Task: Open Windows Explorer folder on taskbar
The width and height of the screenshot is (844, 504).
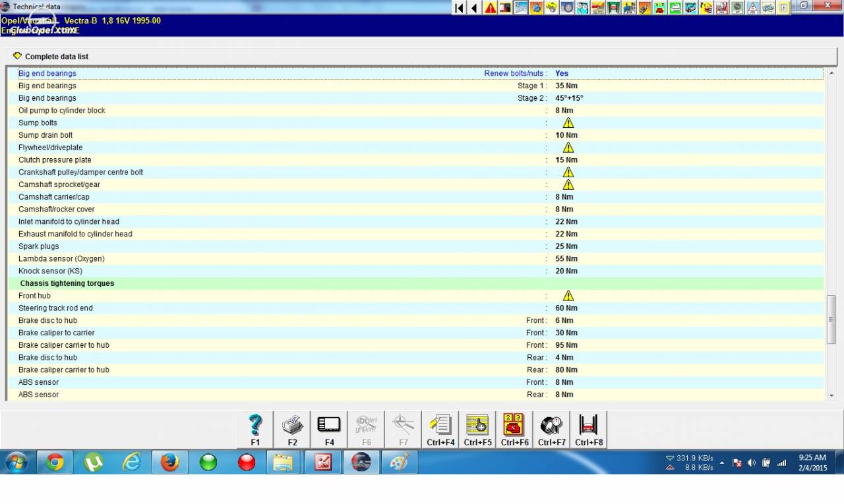Action: click(x=284, y=462)
